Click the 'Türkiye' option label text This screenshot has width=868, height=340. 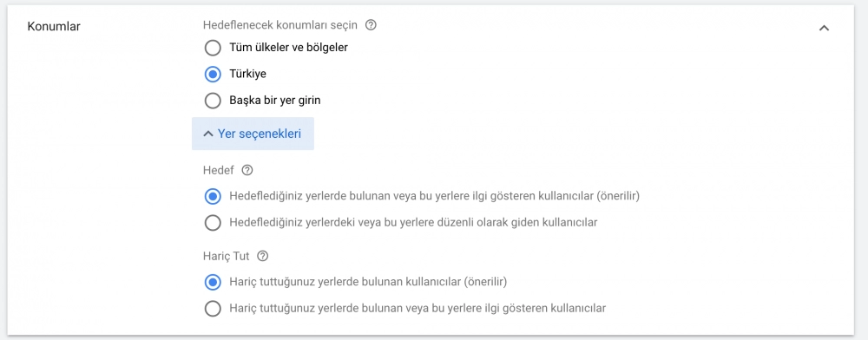click(247, 74)
